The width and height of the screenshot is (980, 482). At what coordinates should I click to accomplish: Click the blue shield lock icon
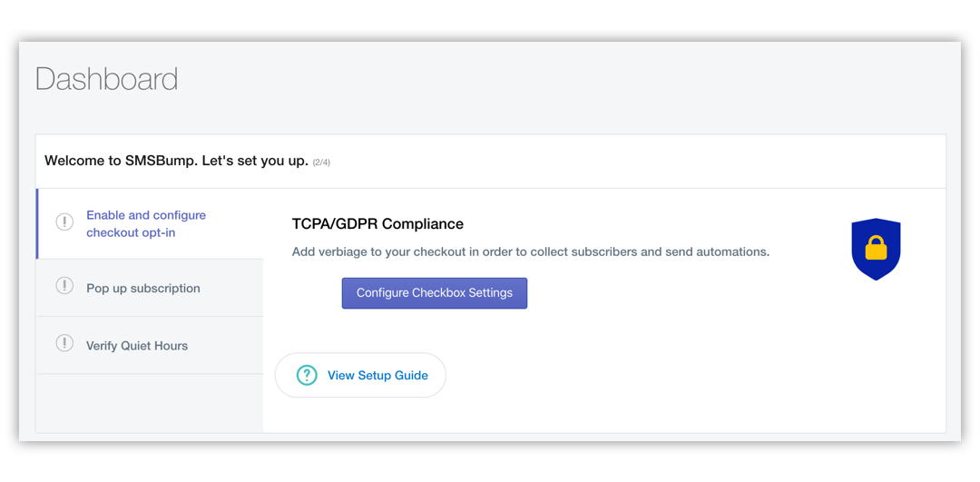click(x=876, y=249)
